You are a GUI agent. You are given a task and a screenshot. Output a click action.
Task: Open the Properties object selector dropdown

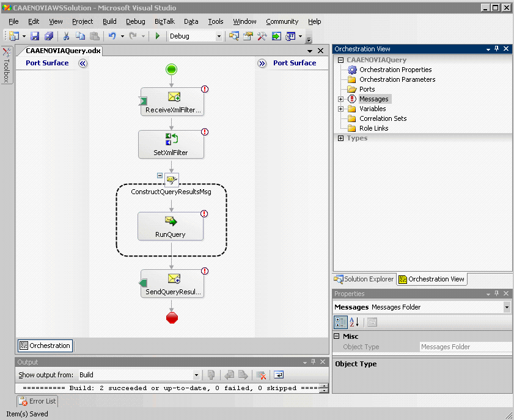pos(507,307)
